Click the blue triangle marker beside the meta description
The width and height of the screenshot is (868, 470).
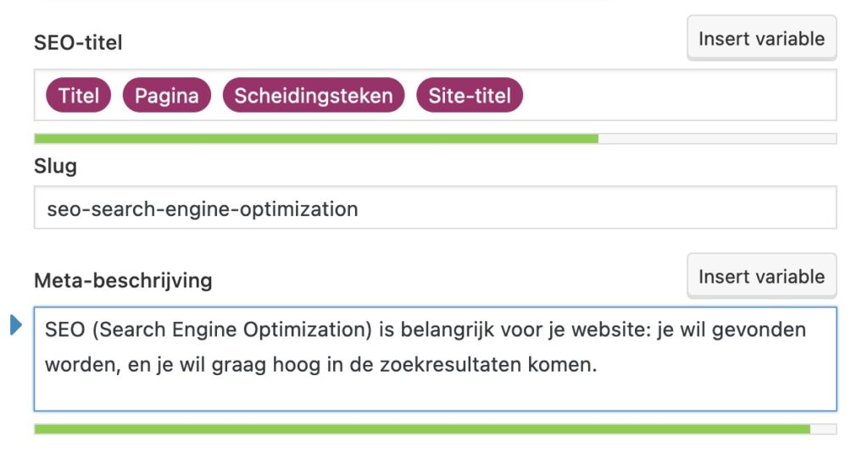click(x=15, y=324)
